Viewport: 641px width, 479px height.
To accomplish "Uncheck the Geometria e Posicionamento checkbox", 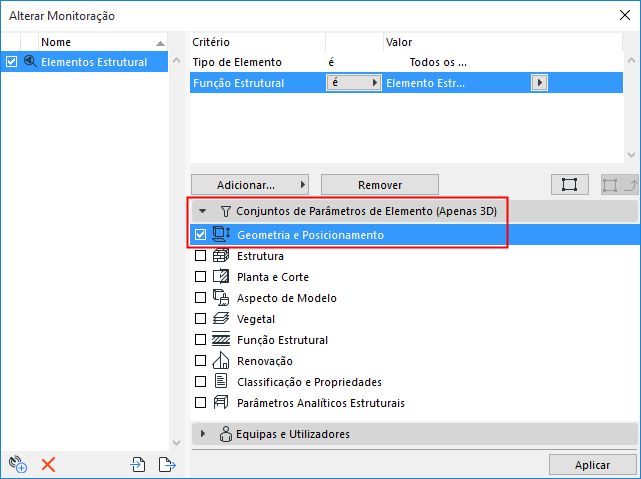I will [x=201, y=235].
